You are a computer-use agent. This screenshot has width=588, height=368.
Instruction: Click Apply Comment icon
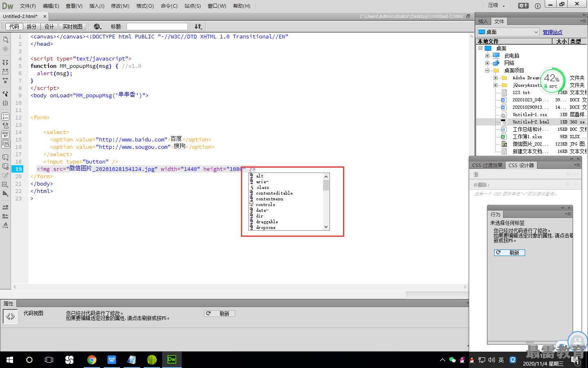pyautogui.click(x=5, y=157)
